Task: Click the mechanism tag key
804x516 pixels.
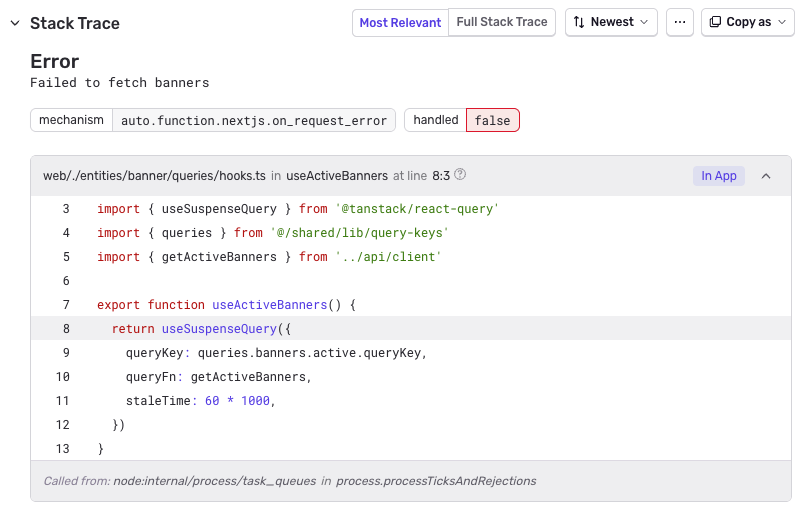Action: coord(71,120)
